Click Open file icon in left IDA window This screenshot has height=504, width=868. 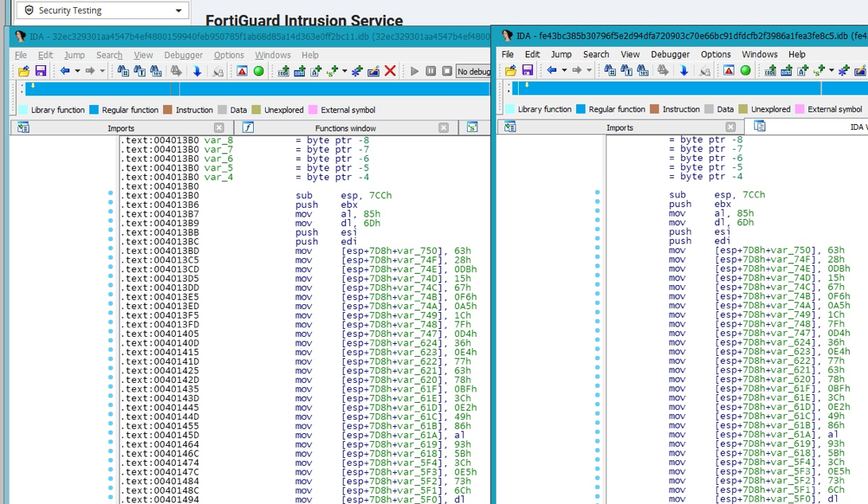[24, 71]
